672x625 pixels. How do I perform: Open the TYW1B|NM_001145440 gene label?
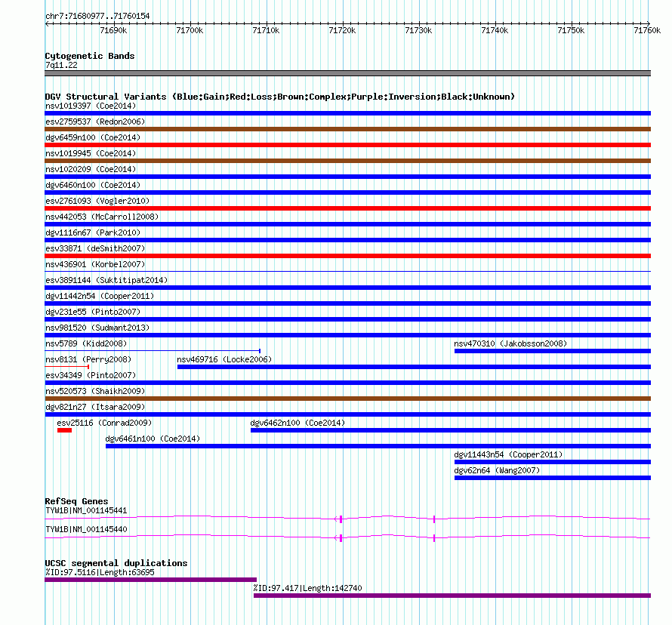point(86,529)
